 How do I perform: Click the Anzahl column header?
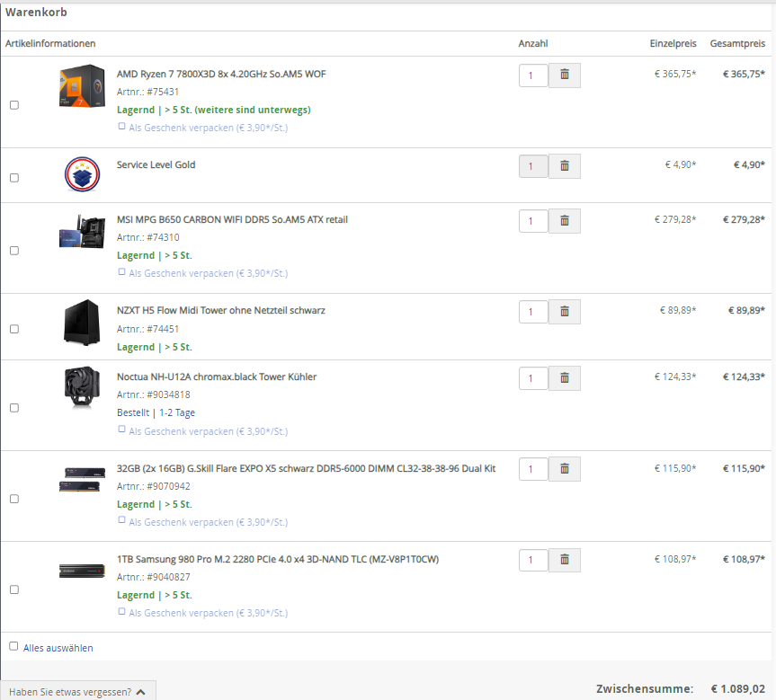pos(533,43)
